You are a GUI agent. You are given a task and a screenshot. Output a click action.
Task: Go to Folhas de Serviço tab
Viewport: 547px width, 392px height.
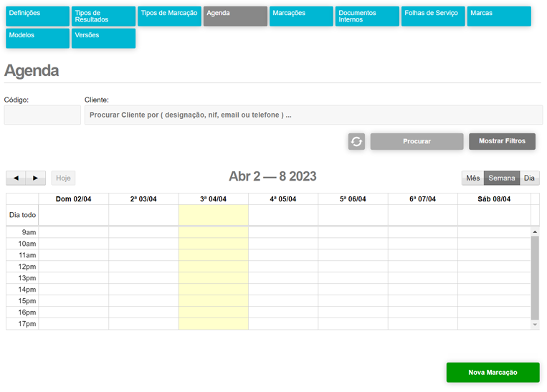(x=433, y=16)
